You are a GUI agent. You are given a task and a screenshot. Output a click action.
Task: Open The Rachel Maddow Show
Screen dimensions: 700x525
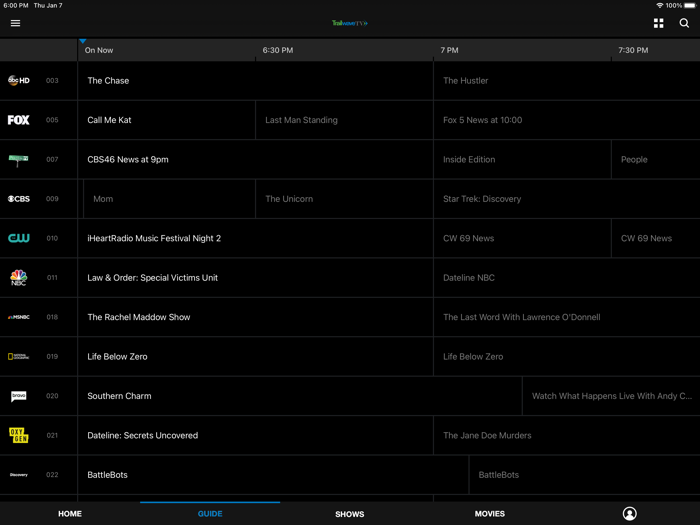[255, 317]
